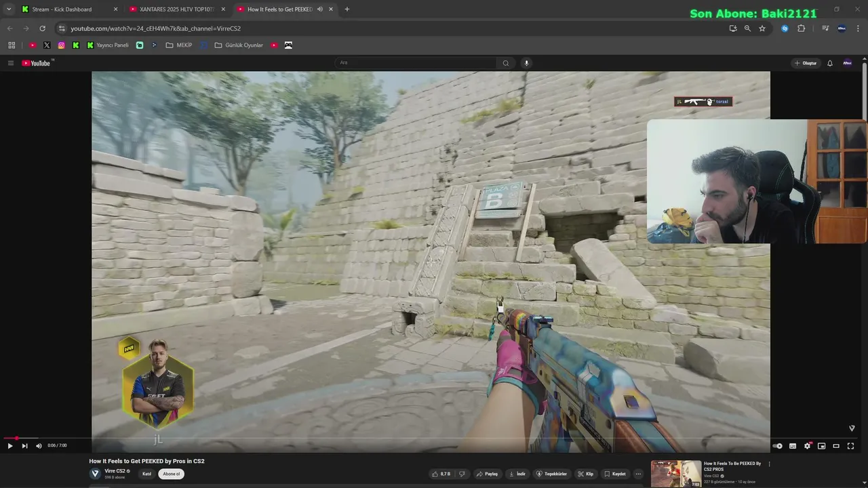Close the XANTARES 2025 HLTV tab

click(223, 9)
